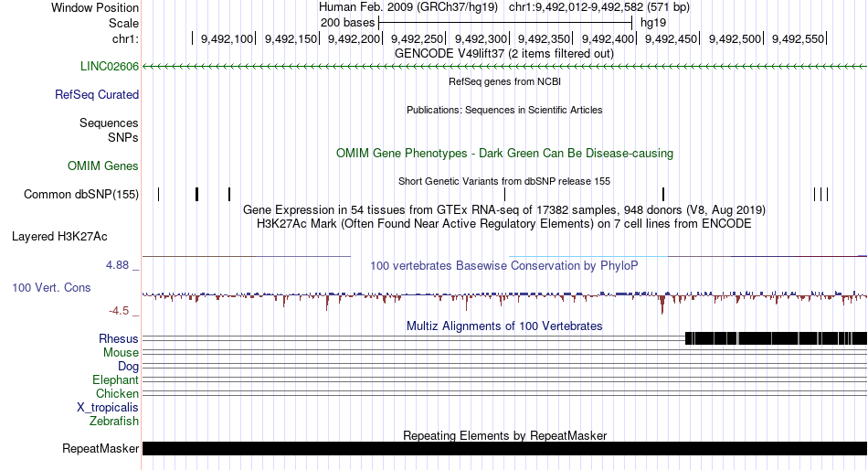Click the OMIM Gene Phenotypes title

(x=504, y=153)
